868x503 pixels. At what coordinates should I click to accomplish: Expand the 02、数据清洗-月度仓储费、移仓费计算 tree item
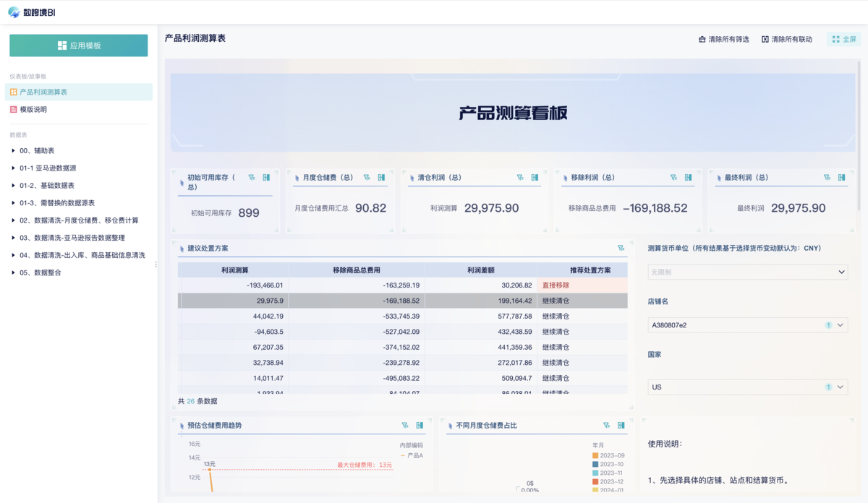coord(80,220)
